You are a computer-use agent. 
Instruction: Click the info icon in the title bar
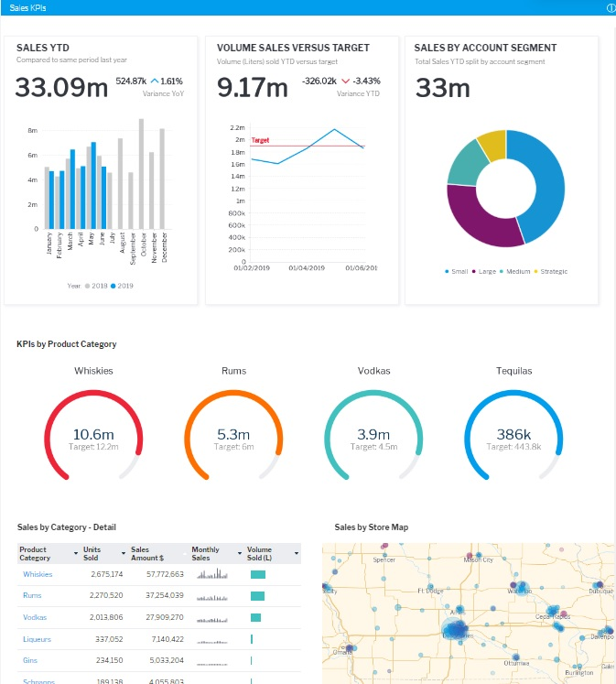click(611, 7)
